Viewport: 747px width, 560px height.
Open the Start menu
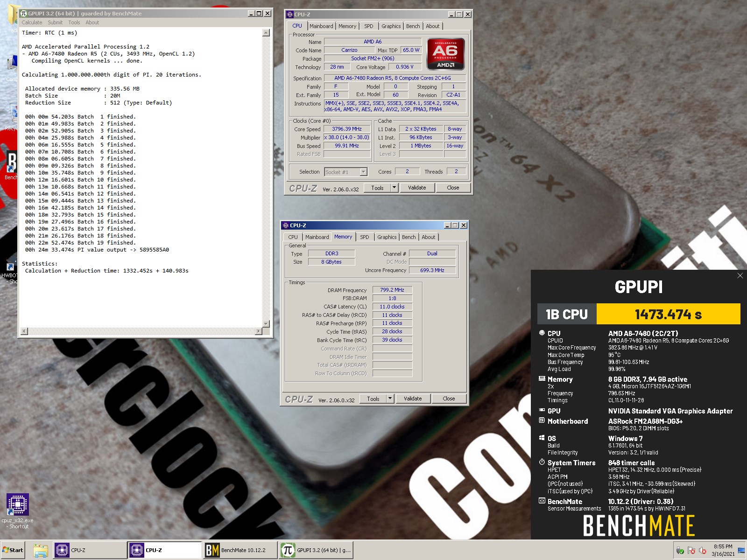(x=13, y=550)
